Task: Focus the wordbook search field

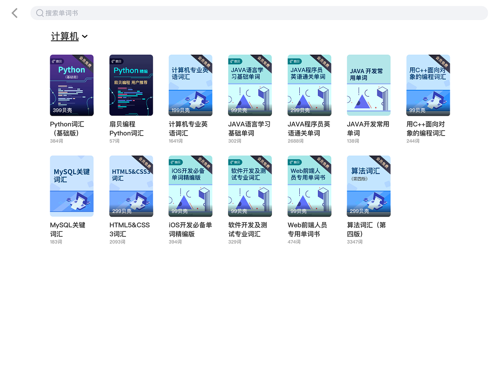Action: [x=259, y=13]
